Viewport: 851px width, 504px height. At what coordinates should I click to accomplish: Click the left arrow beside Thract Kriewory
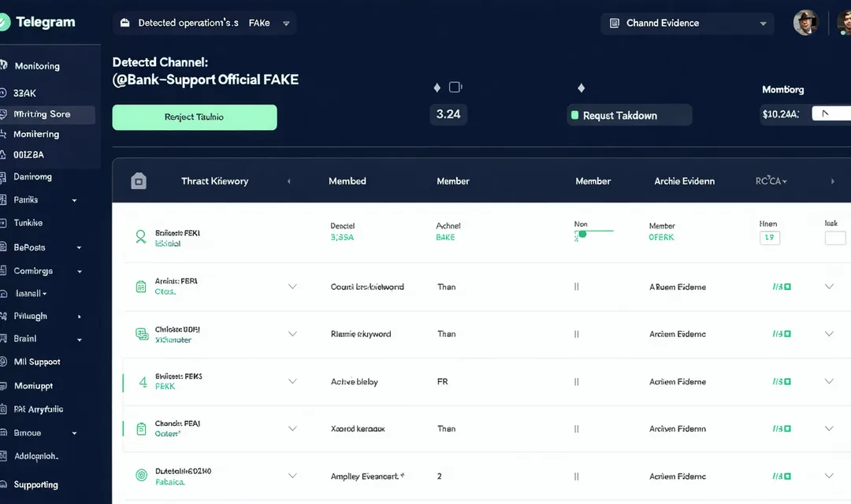(x=288, y=181)
